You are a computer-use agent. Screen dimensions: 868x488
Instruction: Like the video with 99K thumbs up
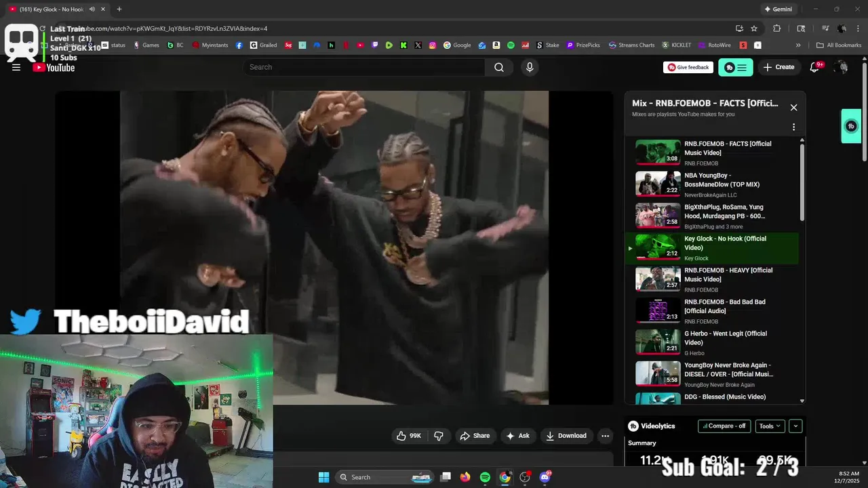coord(409,436)
